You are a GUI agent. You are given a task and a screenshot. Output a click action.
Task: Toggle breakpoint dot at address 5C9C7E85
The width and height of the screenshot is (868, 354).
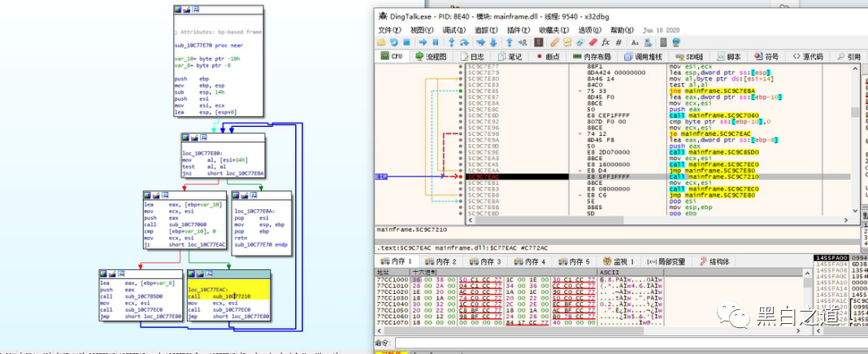click(461, 90)
